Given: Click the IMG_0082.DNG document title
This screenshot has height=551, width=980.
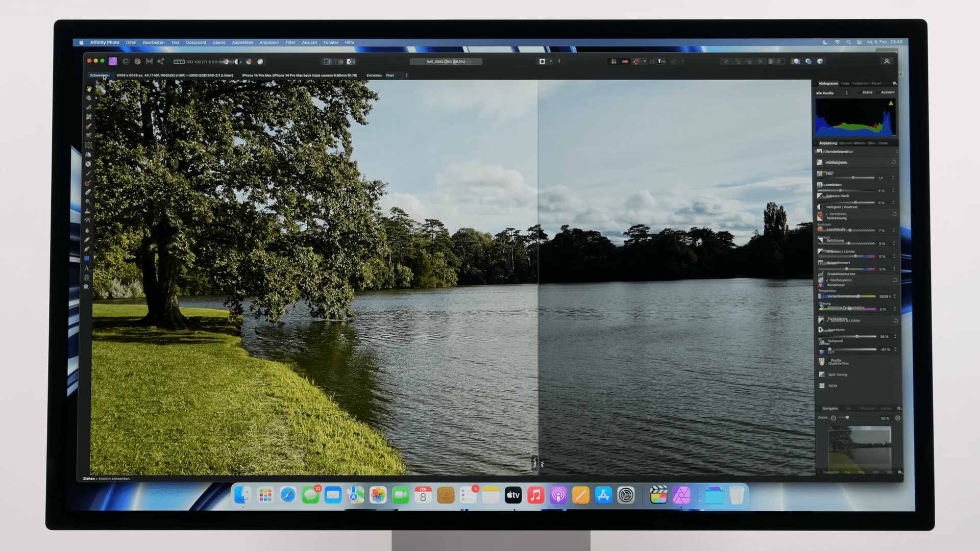Looking at the screenshot, I should (x=446, y=62).
